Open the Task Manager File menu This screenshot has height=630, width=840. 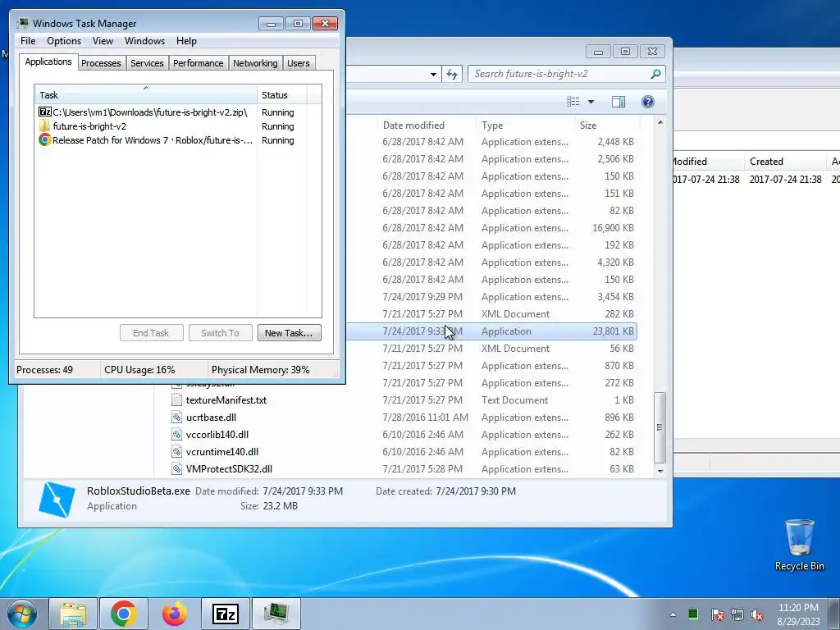pos(28,41)
